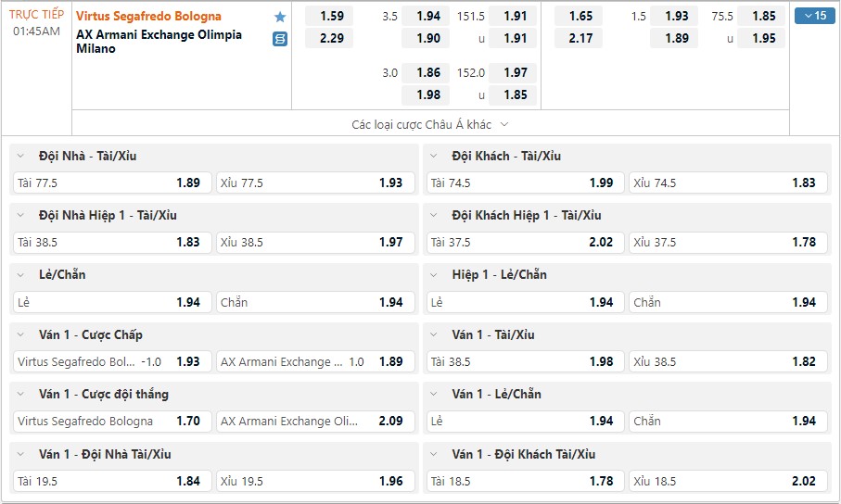Image resolution: width=841 pixels, height=504 pixels.
Task: Select Tài 77.5 at odds 1.89
Action: point(112,183)
